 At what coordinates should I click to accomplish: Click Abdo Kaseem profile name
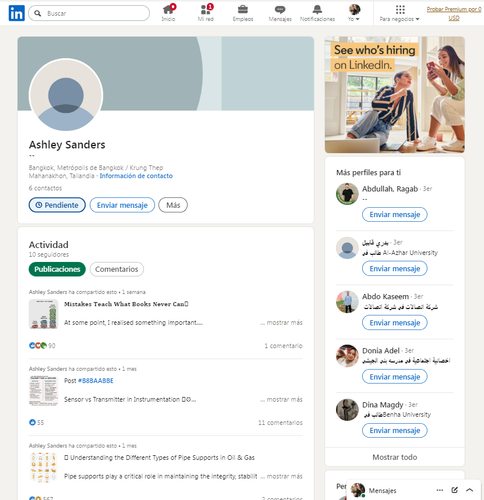coord(385,296)
